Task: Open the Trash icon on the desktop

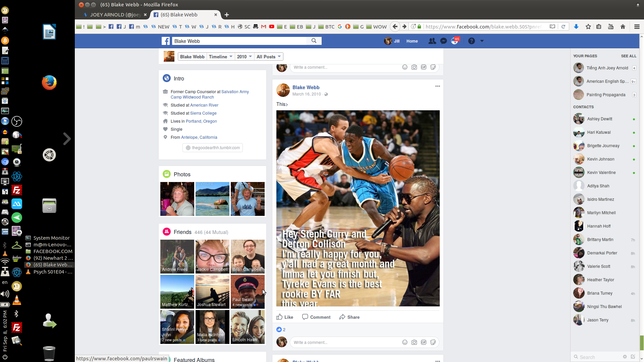Action: tap(49, 353)
